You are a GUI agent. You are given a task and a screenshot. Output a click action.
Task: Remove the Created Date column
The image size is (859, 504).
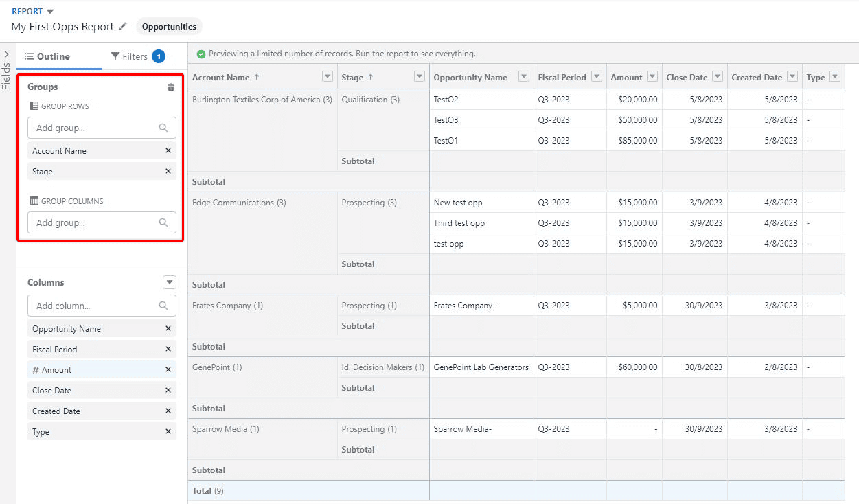pyautogui.click(x=168, y=411)
